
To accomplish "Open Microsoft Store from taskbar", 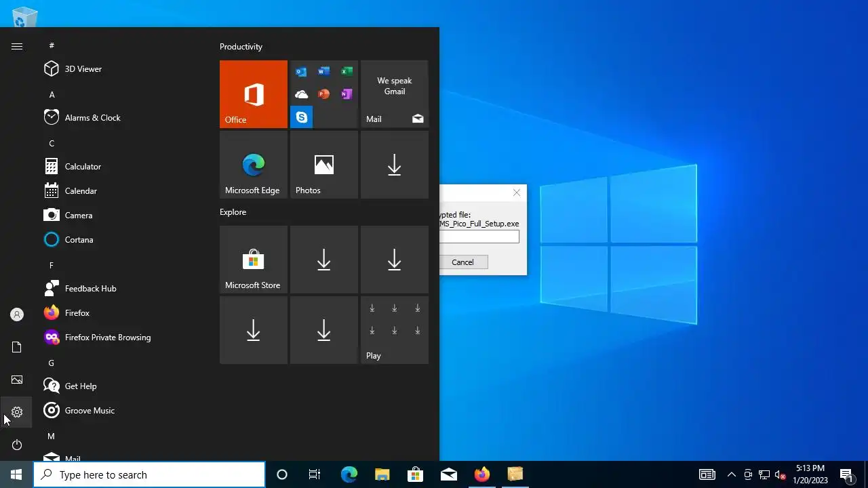I will (x=415, y=474).
